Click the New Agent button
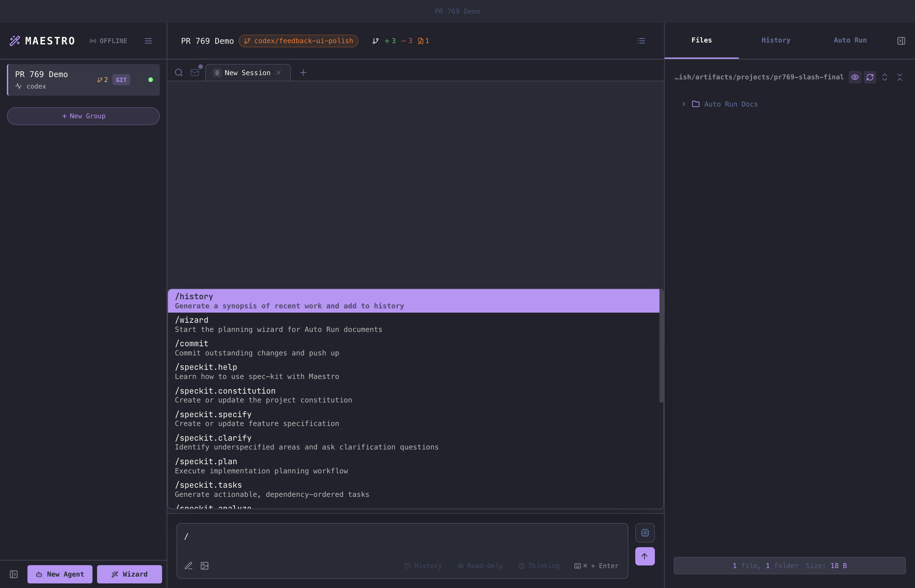The height and width of the screenshot is (588, 915). coord(60,574)
